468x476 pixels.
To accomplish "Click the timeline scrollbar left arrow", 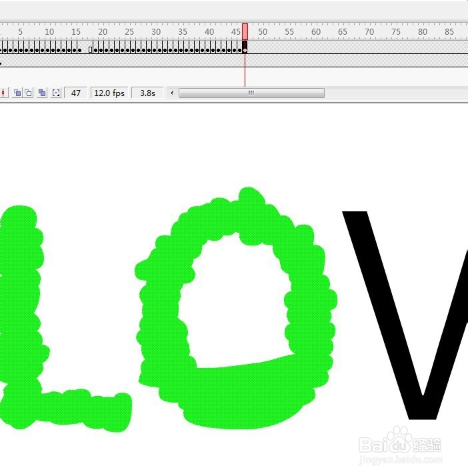I will 172,93.
